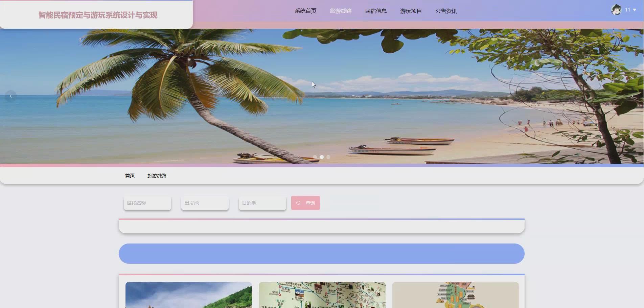This screenshot has width=644, height=308.
Task: Open the middle route map card thumbnail
Action: click(322, 295)
